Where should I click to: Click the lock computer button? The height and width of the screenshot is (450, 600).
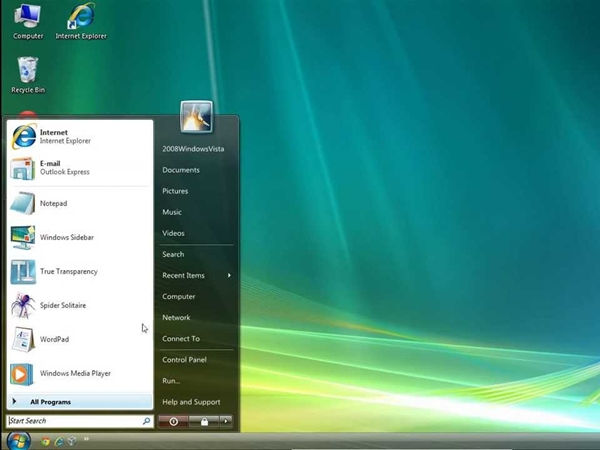204,422
